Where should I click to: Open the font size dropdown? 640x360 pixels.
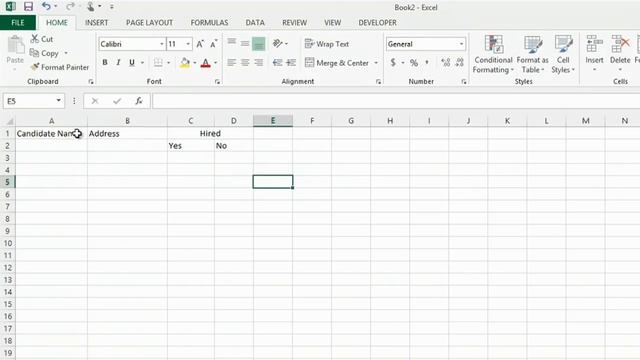click(188, 44)
